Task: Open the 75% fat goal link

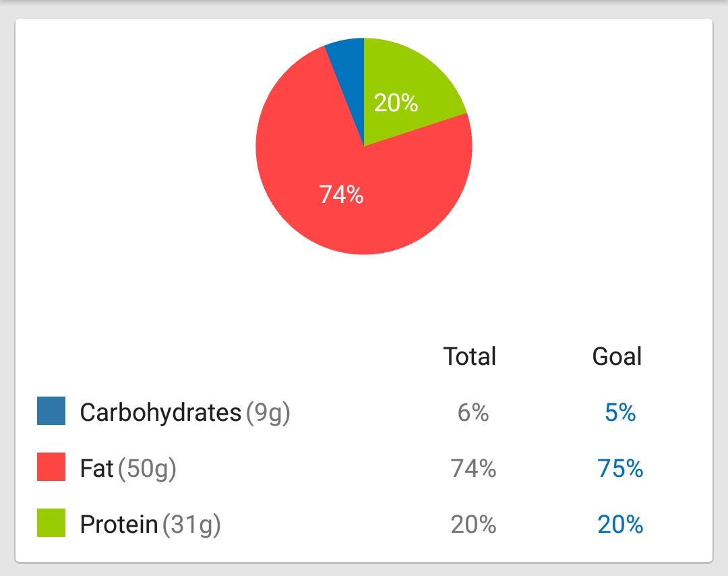Action: coord(620,468)
